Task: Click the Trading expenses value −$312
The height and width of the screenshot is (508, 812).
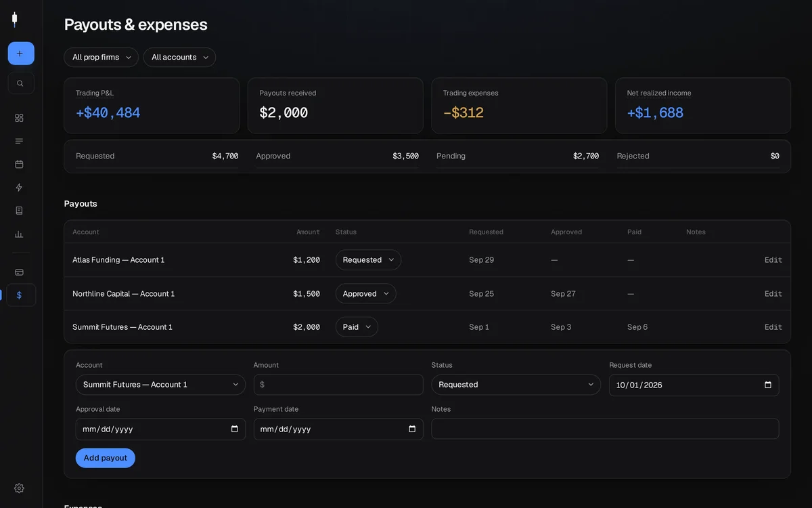Action: point(464,113)
